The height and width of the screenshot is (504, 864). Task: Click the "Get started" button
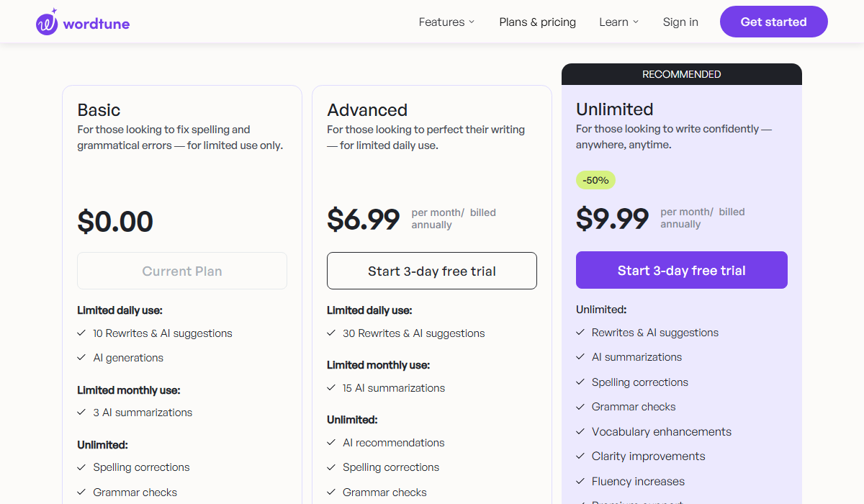[x=773, y=22]
